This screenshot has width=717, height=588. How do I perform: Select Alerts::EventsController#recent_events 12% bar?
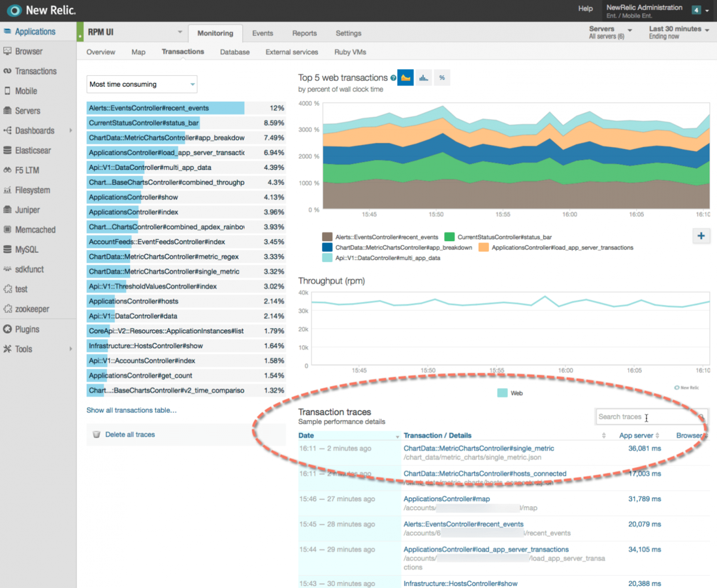click(x=186, y=108)
